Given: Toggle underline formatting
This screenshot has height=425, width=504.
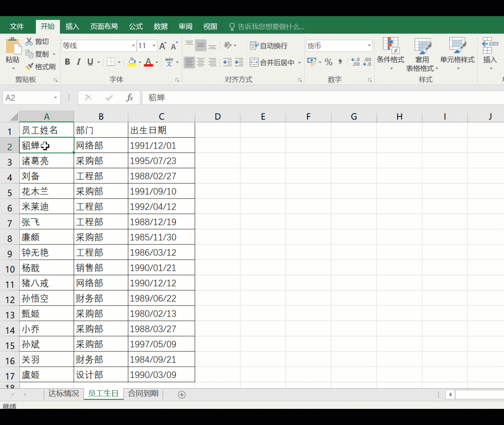Looking at the screenshot, I should 90,62.
